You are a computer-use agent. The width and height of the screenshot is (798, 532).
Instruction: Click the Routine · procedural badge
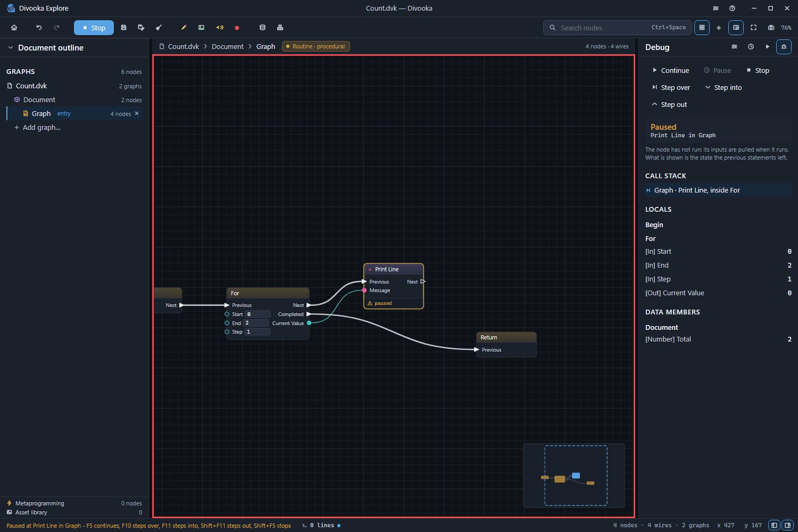coord(316,46)
